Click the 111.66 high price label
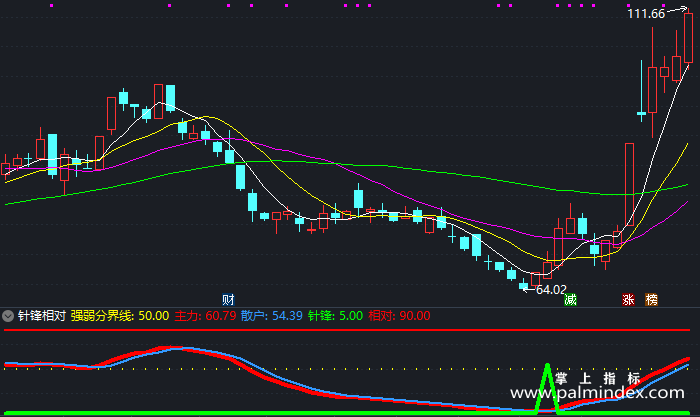The width and height of the screenshot is (700, 417). click(646, 14)
